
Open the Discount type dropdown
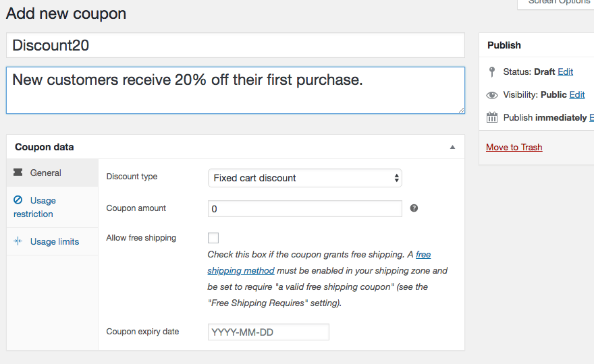[x=304, y=178]
